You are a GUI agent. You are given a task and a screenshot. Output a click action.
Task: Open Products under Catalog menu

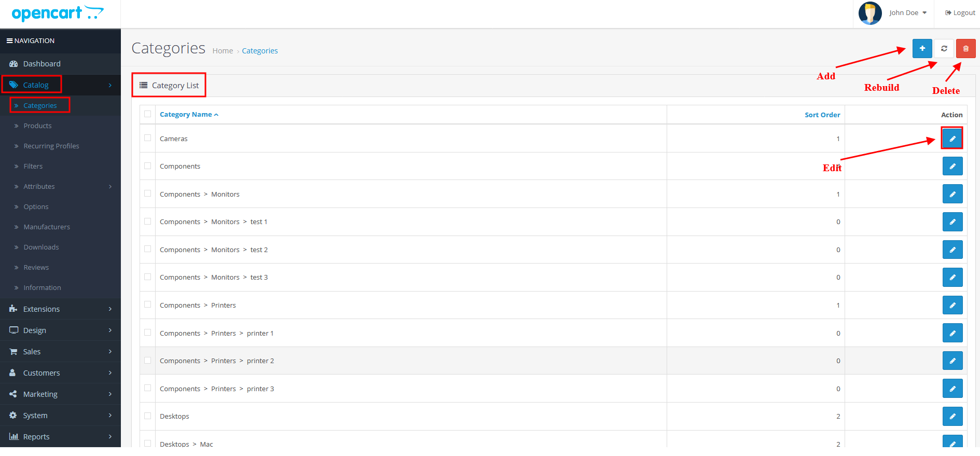37,126
